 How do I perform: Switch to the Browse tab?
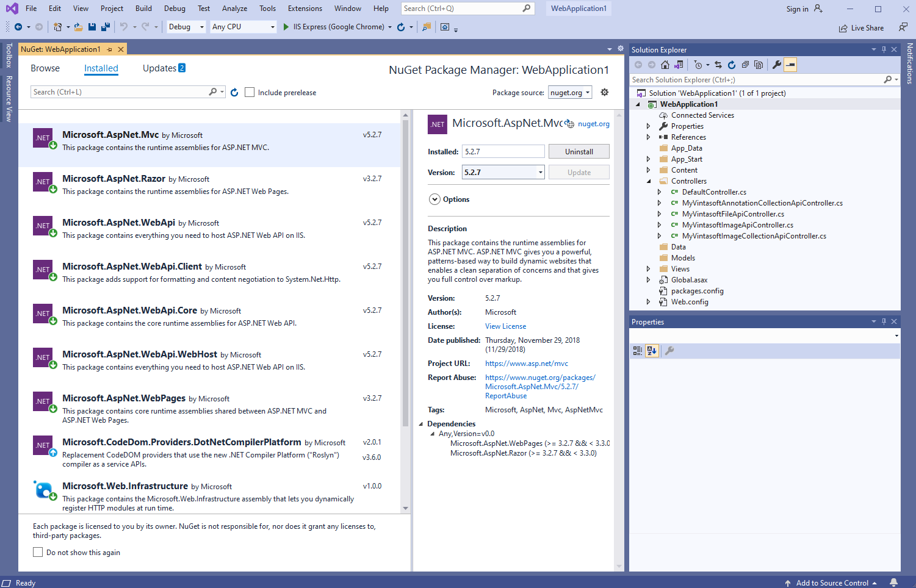45,68
